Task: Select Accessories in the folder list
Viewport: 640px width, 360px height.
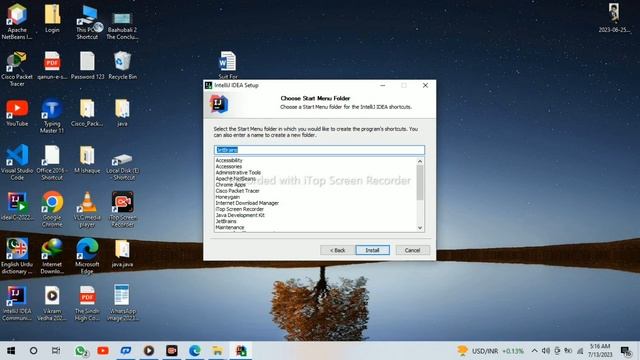Action: click(229, 167)
